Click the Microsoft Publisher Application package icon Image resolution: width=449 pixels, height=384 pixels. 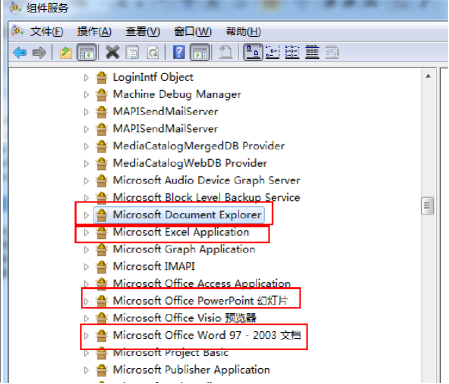(101, 370)
